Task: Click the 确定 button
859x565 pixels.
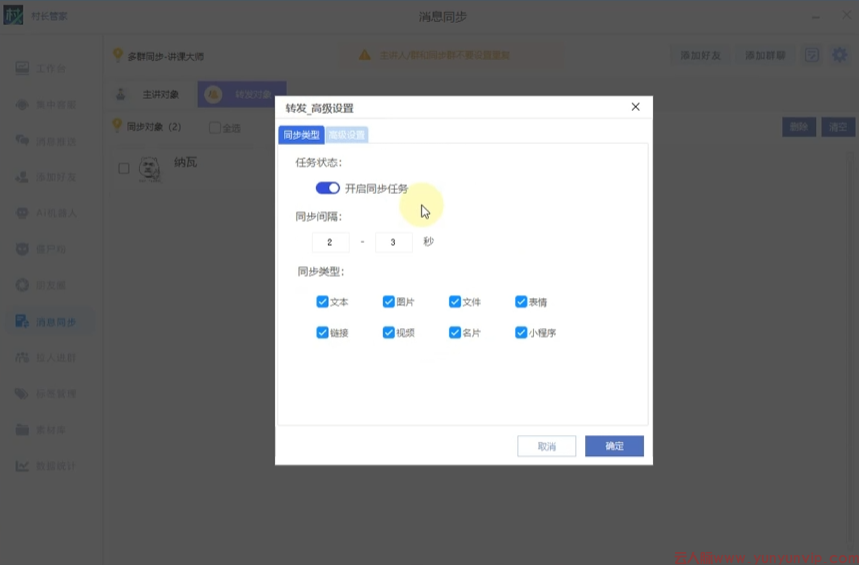Action: click(614, 446)
